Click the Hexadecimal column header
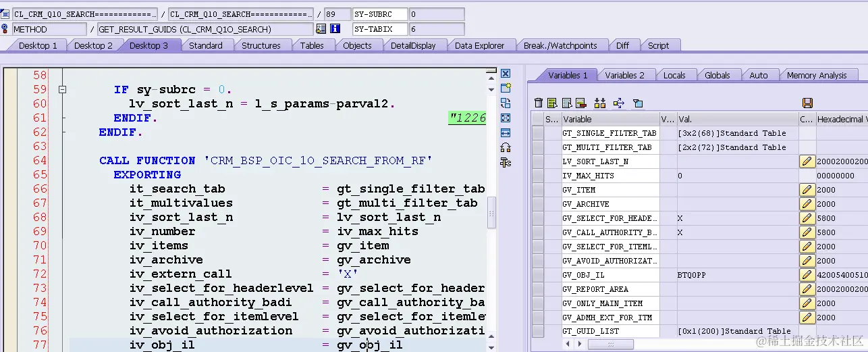The image size is (868, 352). (842, 119)
